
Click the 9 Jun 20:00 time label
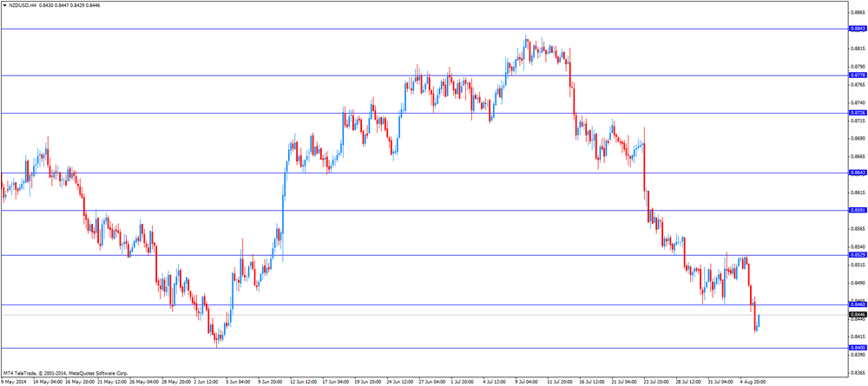point(271,383)
